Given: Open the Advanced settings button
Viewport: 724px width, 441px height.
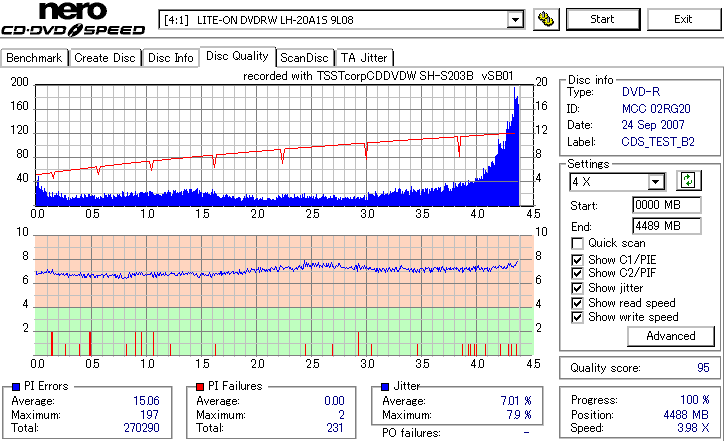Looking at the screenshot, I should (x=670, y=336).
